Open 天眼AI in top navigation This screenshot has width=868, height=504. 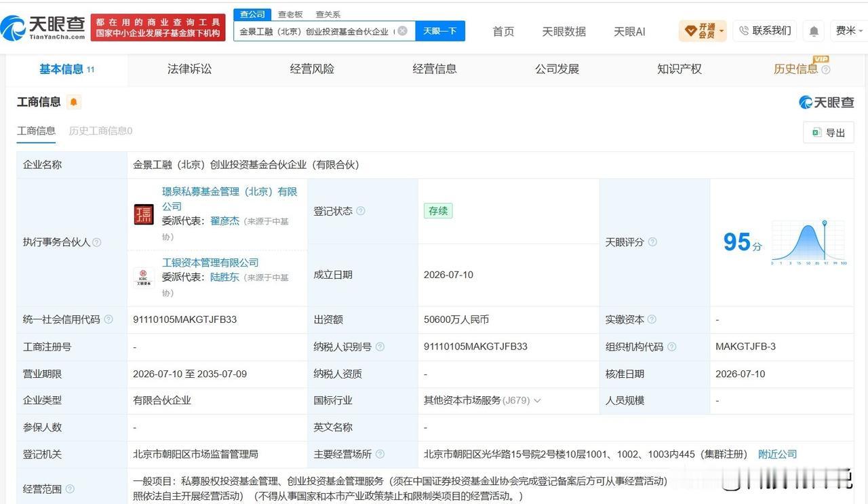629,31
